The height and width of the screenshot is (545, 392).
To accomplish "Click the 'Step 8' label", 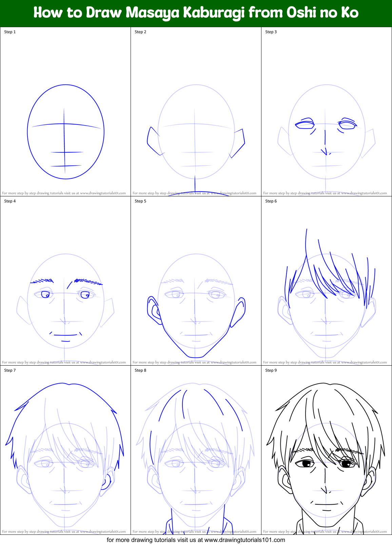I will pyautogui.click(x=140, y=370).
